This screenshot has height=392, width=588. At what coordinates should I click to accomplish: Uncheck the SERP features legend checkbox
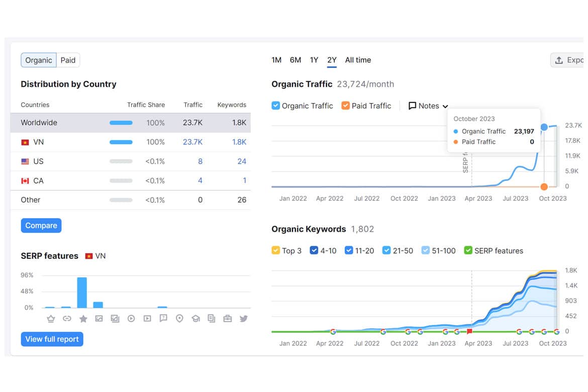click(468, 250)
